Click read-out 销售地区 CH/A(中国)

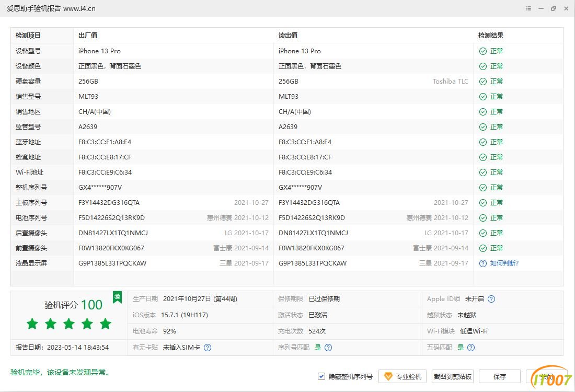tap(294, 112)
